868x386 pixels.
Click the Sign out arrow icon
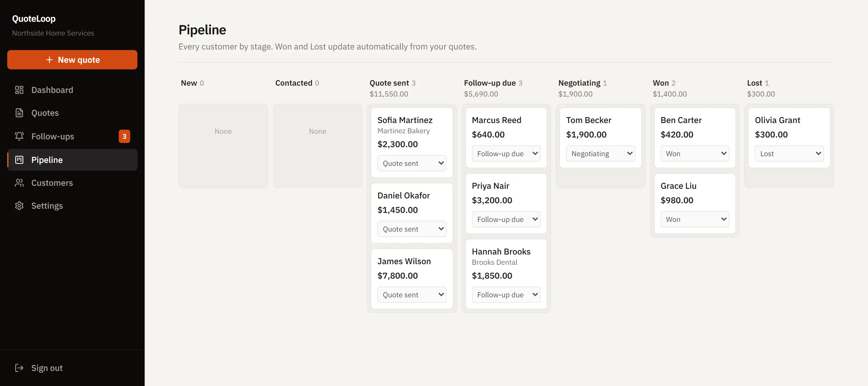click(19, 368)
